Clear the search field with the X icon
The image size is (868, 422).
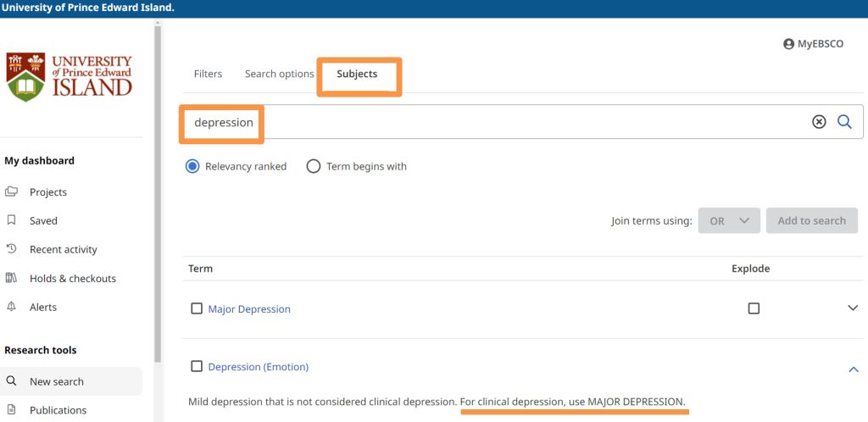[819, 122]
